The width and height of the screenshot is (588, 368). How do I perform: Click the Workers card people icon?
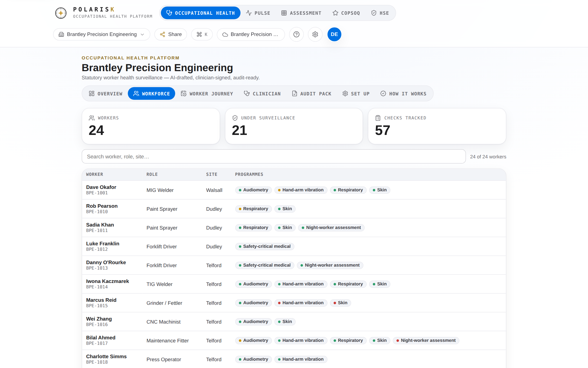coord(92,118)
